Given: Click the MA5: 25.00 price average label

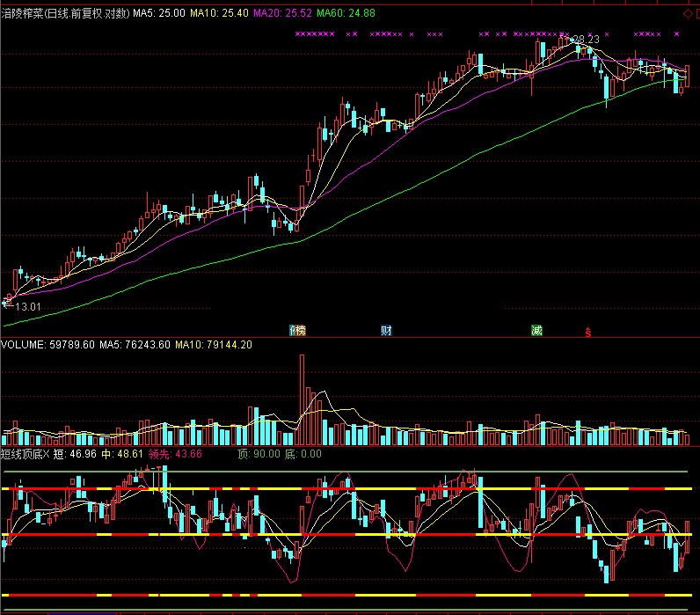Looking at the screenshot, I should coord(159,13).
